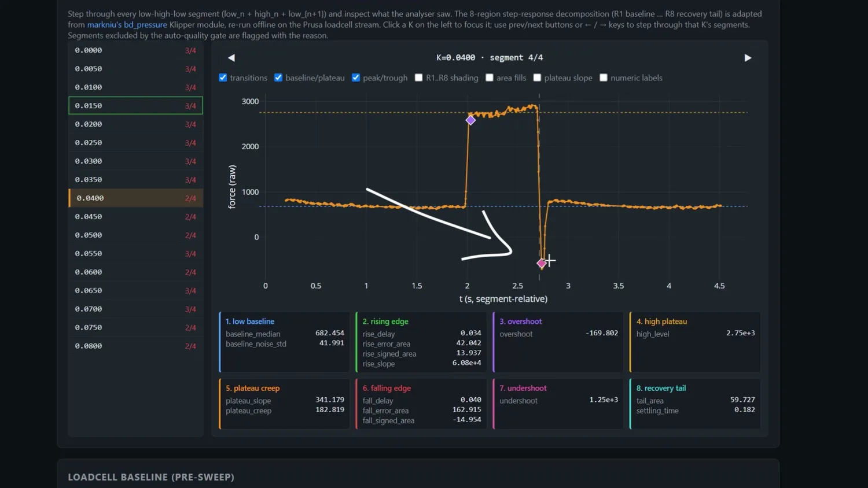The width and height of the screenshot is (868, 488).
Task: Click the rise_delay value 0.034
Action: [x=471, y=333]
